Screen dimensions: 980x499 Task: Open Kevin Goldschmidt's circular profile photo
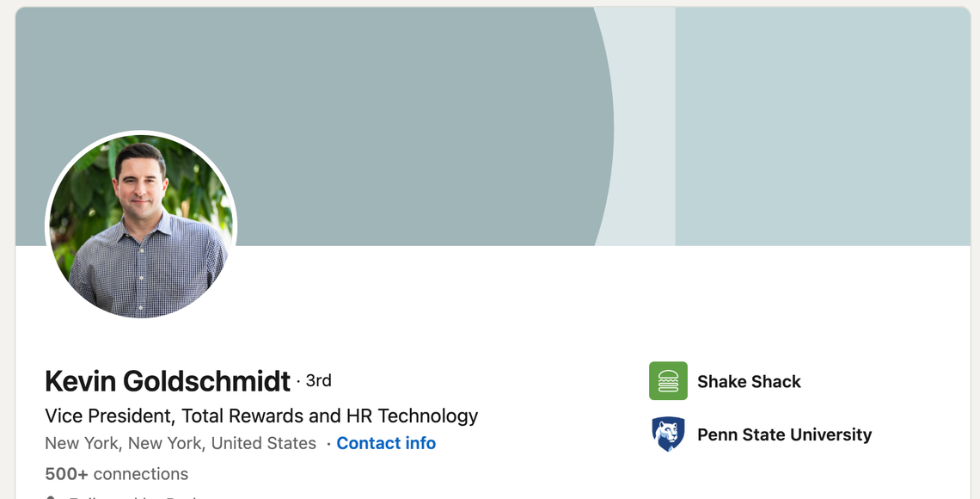pos(141,226)
